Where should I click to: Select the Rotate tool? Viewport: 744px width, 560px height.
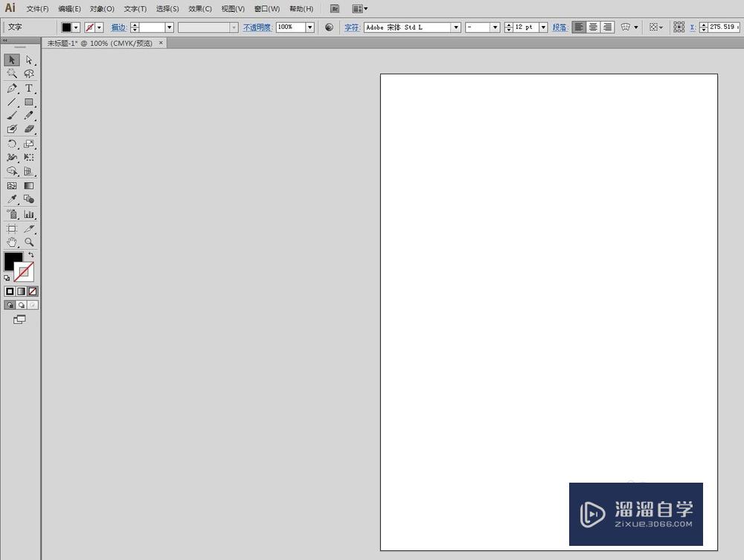click(12, 144)
